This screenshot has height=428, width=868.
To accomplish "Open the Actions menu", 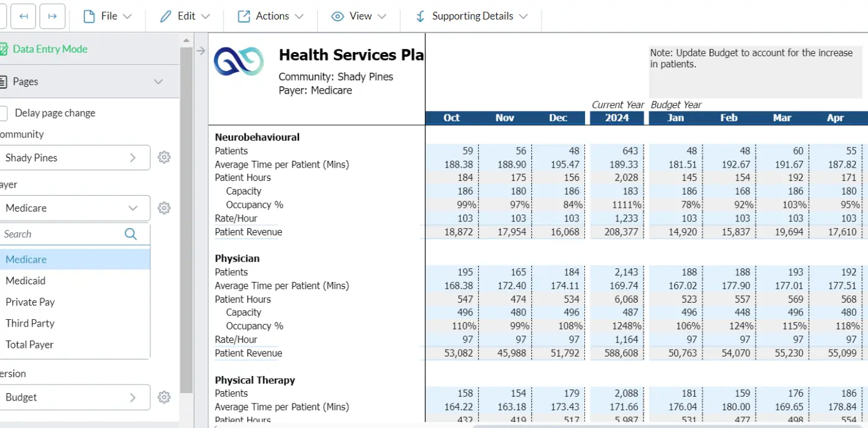I will click(270, 17).
